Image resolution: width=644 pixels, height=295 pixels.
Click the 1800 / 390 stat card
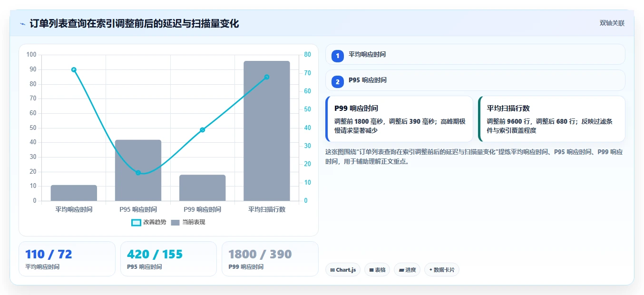pos(270,259)
